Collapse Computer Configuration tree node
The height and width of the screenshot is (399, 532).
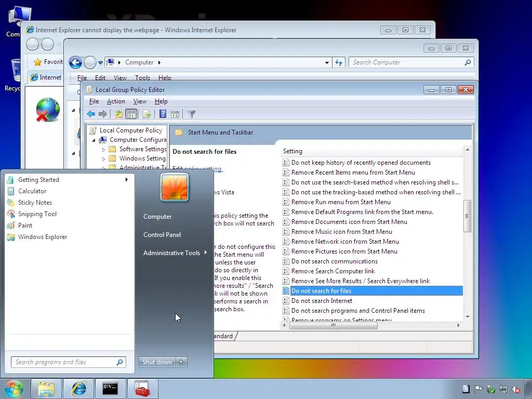[94, 140]
